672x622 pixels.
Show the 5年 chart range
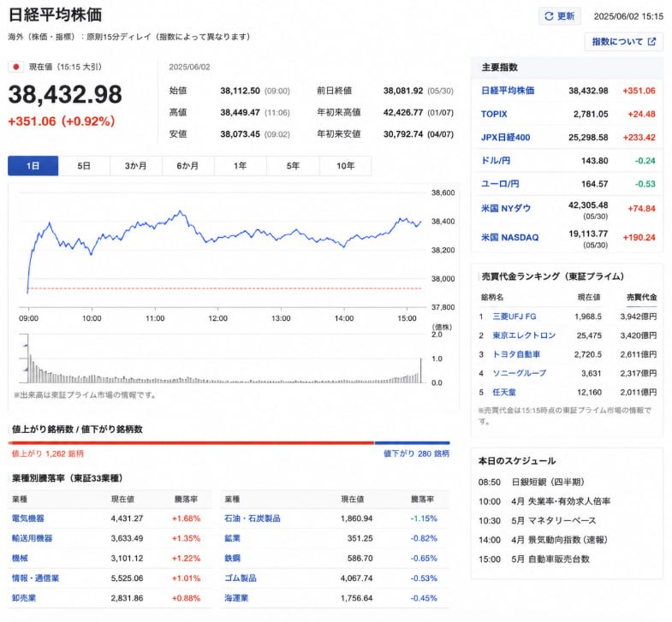coord(293,166)
